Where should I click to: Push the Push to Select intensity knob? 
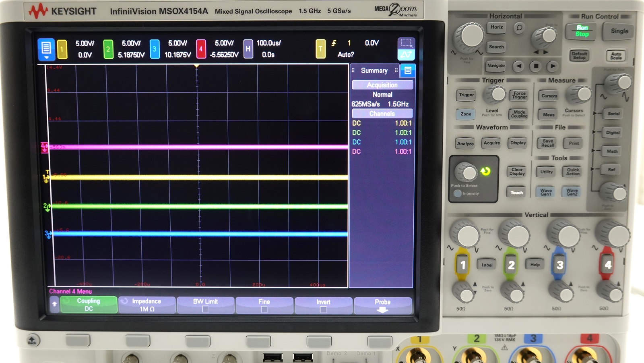[x=467, y=172]
